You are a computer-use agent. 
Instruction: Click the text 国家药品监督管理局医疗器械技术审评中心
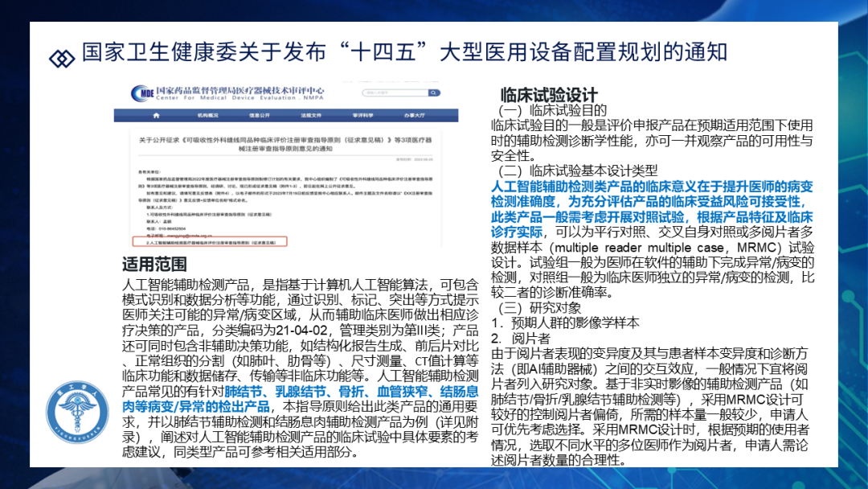point(240,90)
